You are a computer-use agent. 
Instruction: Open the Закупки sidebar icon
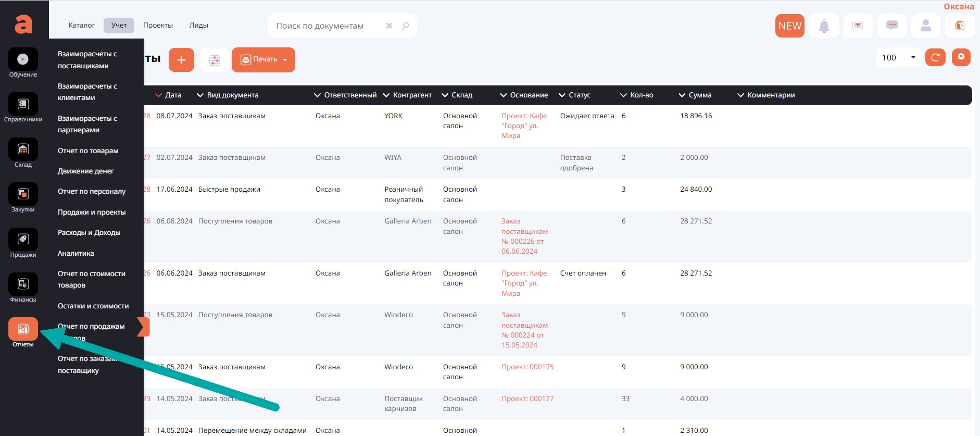coord(23,195)
